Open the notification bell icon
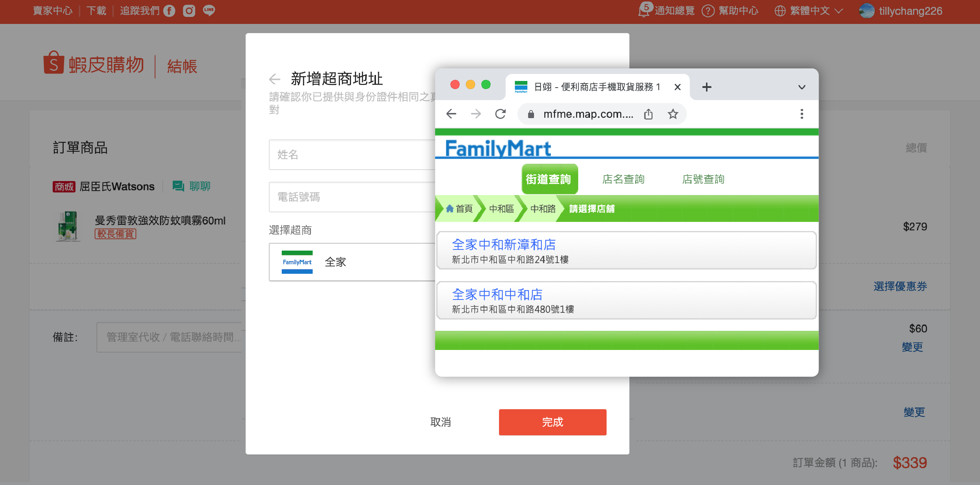Image resolution: width=980 pixels, height=485 pixels. point(644,11)
